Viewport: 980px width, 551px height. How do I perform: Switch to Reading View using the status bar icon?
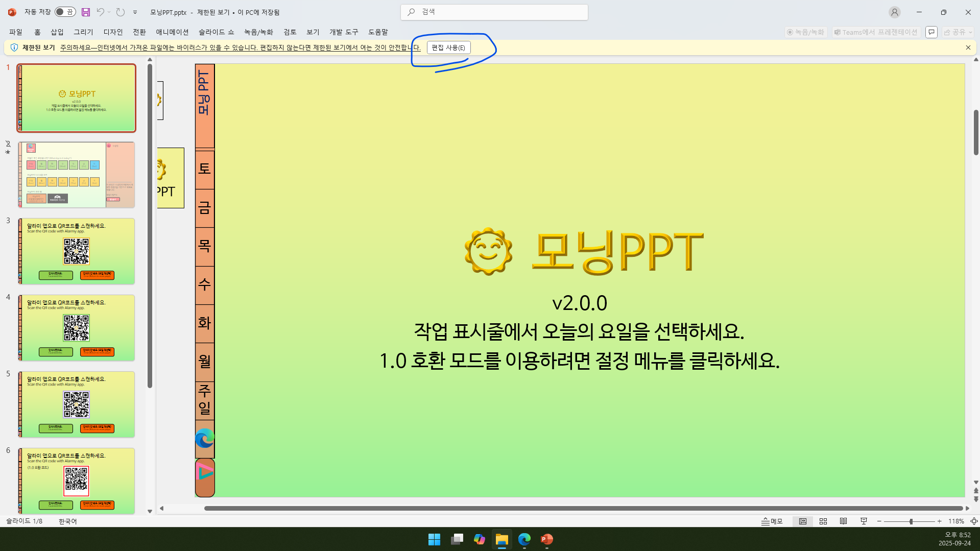tap(843, 521)
